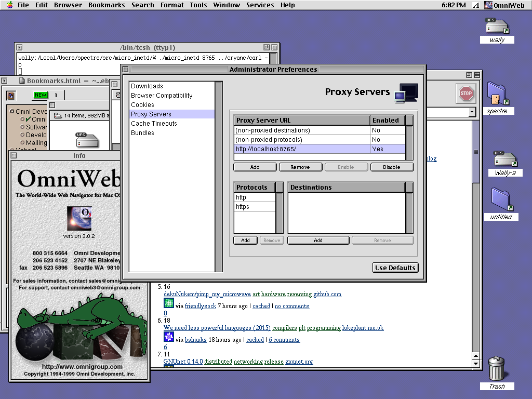Click the UFS disk icon in file window
This screenshot has width=532, height=399.
point(87,140)
